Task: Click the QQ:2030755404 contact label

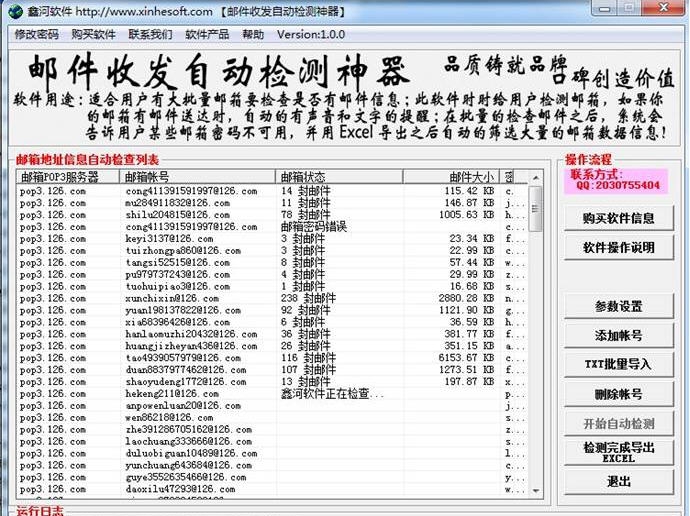Action: pos(618,185)
